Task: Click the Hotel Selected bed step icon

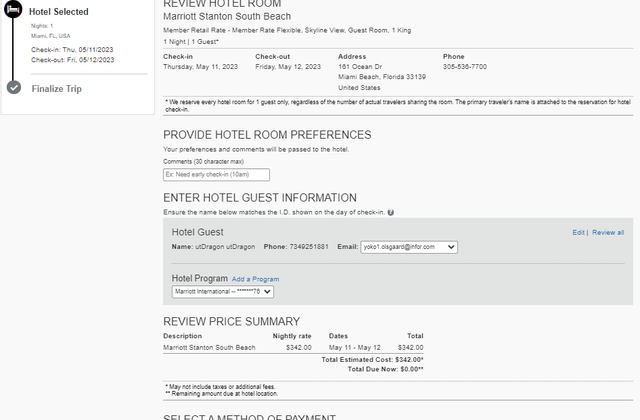Action: (x=13, y=12)
